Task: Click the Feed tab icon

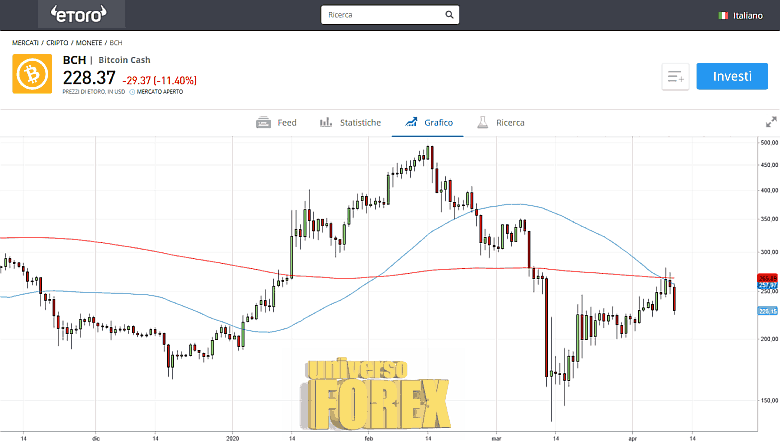Action: click(x=263, y=122)
